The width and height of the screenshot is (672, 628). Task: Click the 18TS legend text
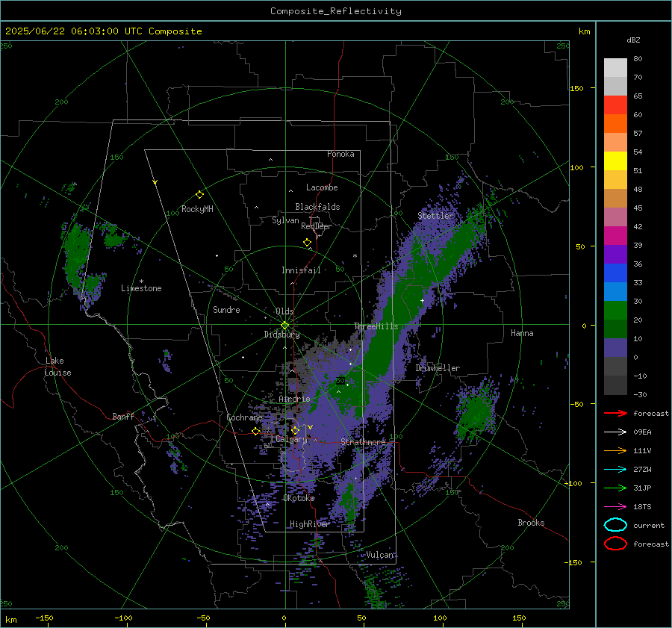tap(642, 507)
